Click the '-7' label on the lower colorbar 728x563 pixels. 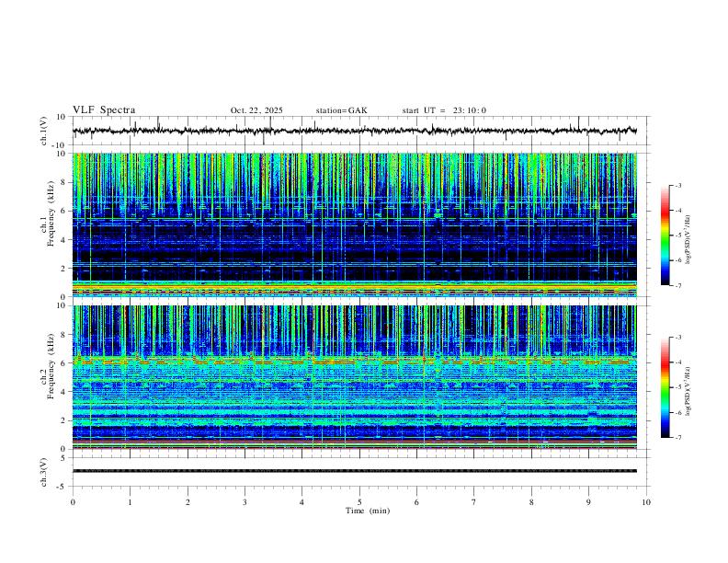click(677, 438)
